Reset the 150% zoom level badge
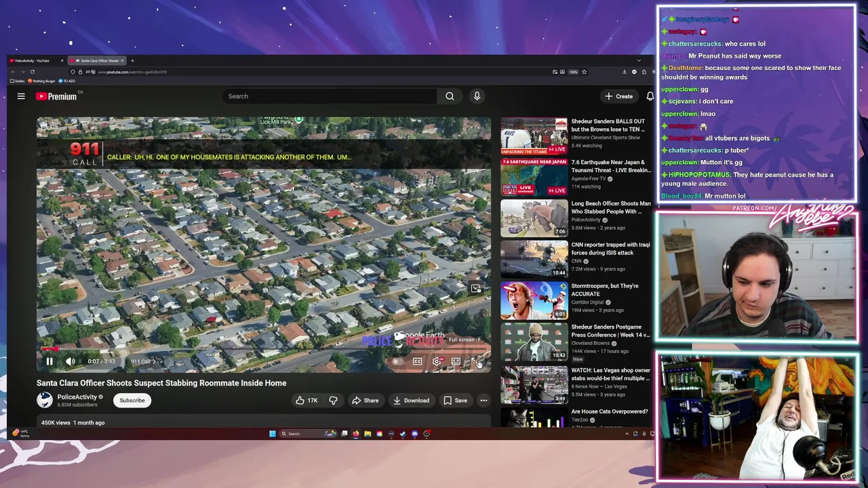Viewport: 868px width, 488px height. (574, 72)
